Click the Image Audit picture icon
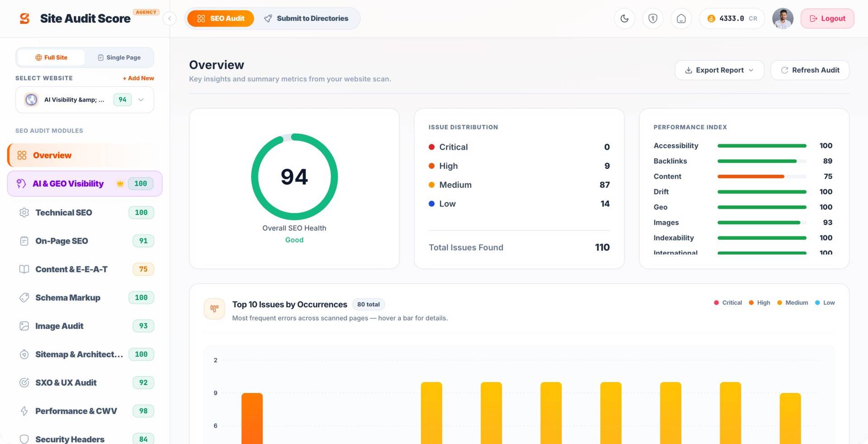This screenshot has height=444, width=868. [x=24, y=326]
